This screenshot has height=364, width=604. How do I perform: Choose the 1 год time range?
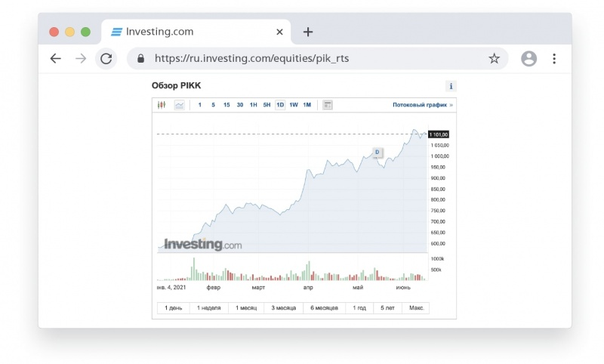pyautogui.click(x=359, y=308)
